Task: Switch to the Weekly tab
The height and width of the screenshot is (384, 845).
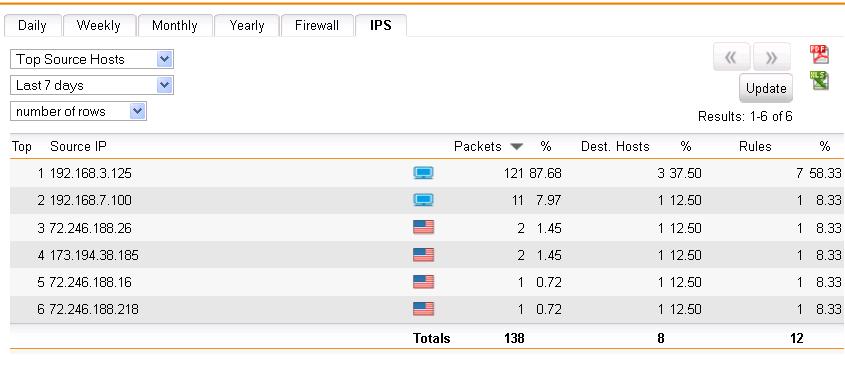Action: click(99, 25)
